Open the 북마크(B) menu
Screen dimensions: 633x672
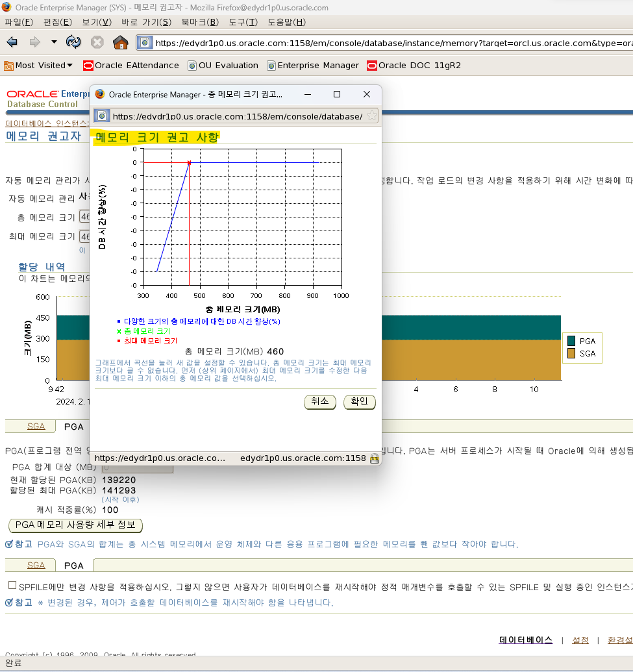click(200, 22)
